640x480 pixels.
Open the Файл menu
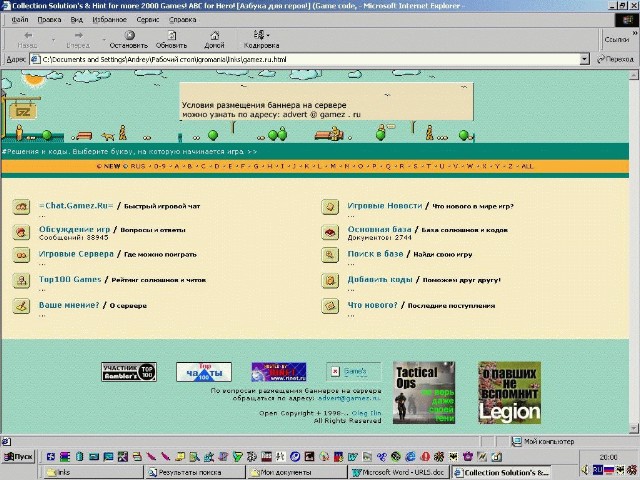click(x=20, y=20)
